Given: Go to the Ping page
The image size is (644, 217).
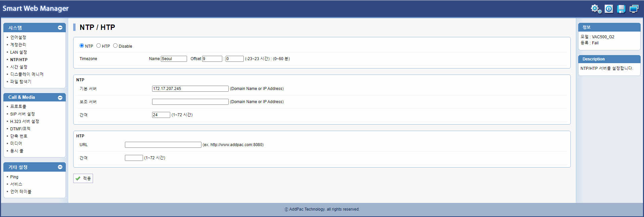Looking at the screenshot, I should click(14, 177).
